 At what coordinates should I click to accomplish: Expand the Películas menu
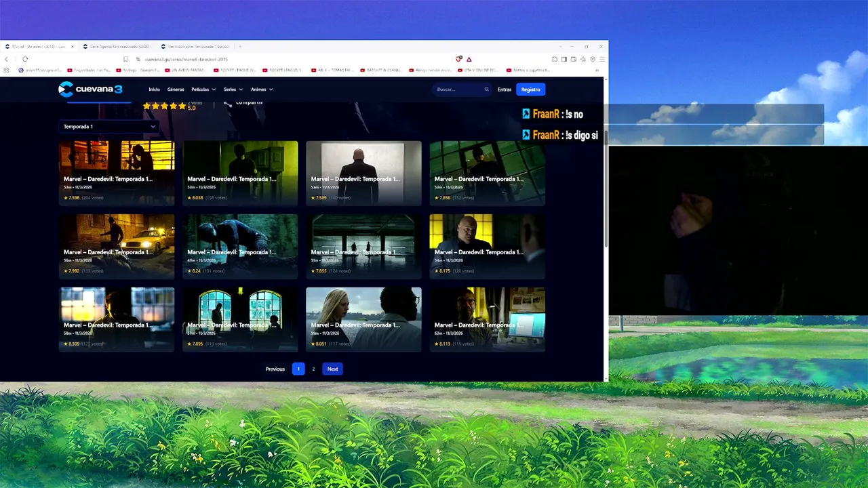[203, 89]
